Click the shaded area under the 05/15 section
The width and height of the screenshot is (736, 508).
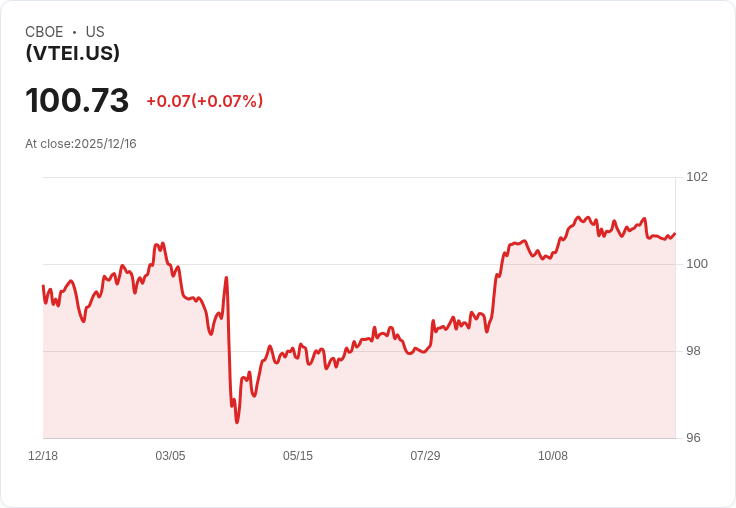click(298, 400)
